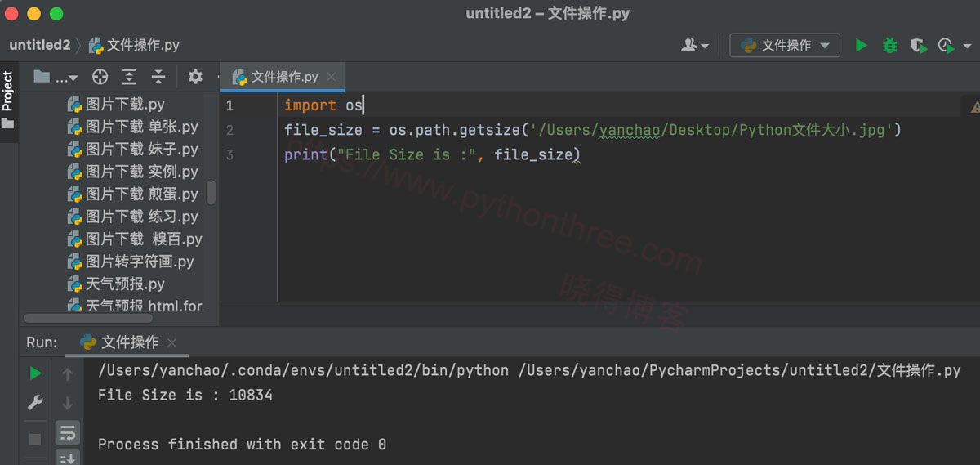
Task: Open 天气预报.py file
Action: pyautogui.click(x=116, y=284)
